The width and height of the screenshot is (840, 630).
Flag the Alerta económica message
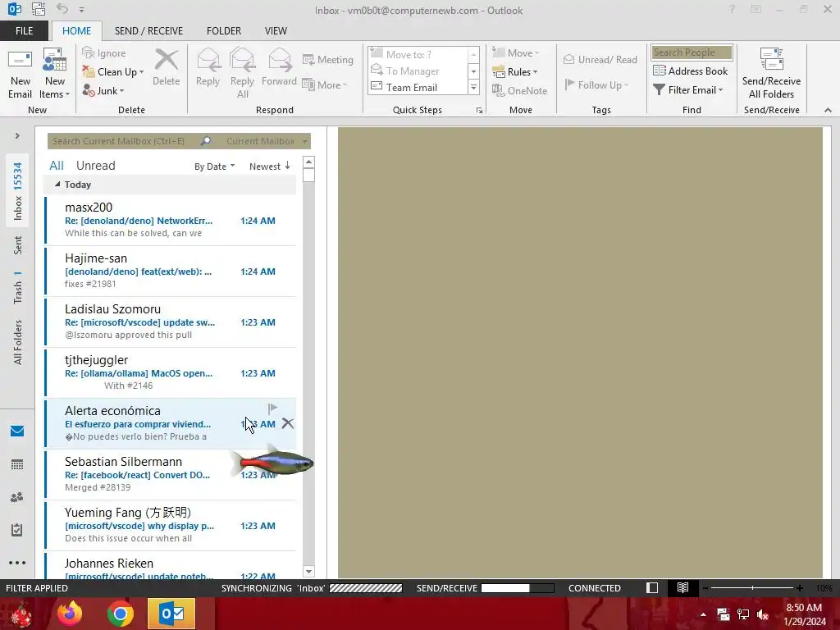272,409
